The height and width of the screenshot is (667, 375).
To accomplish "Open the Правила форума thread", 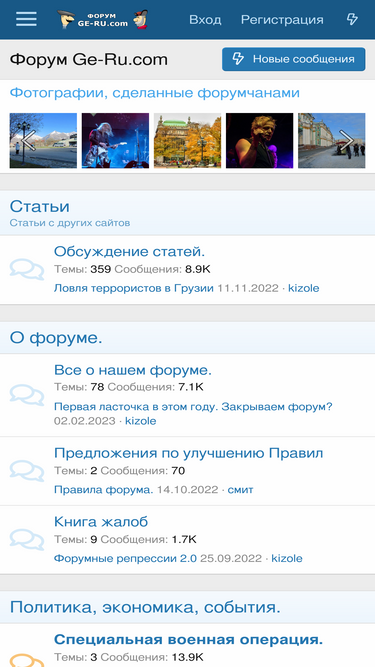I will pyautogui.click(x=103, y=490).
